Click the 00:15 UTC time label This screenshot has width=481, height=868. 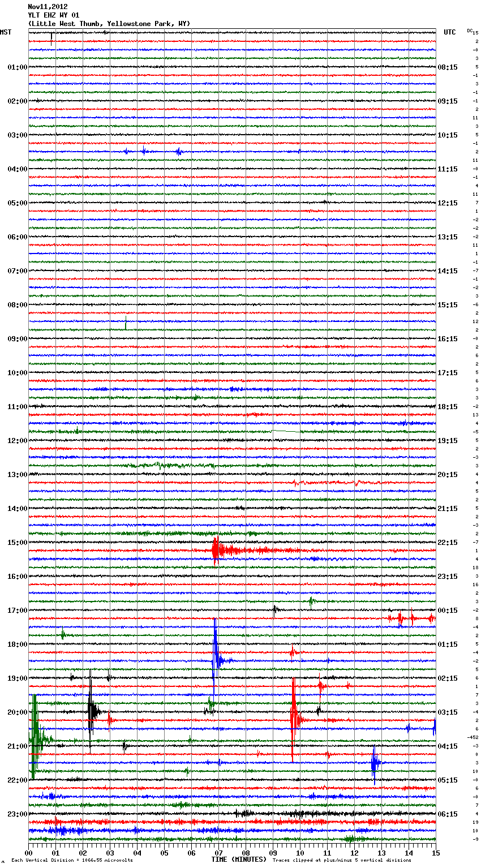point(448,611)
